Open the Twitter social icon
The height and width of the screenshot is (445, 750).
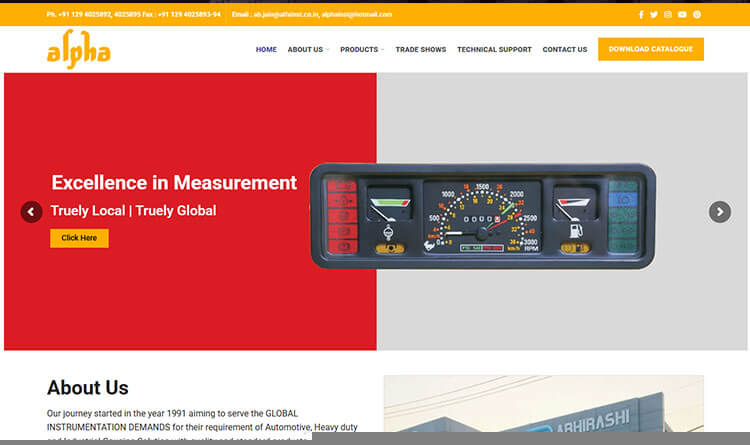[654, 14]
